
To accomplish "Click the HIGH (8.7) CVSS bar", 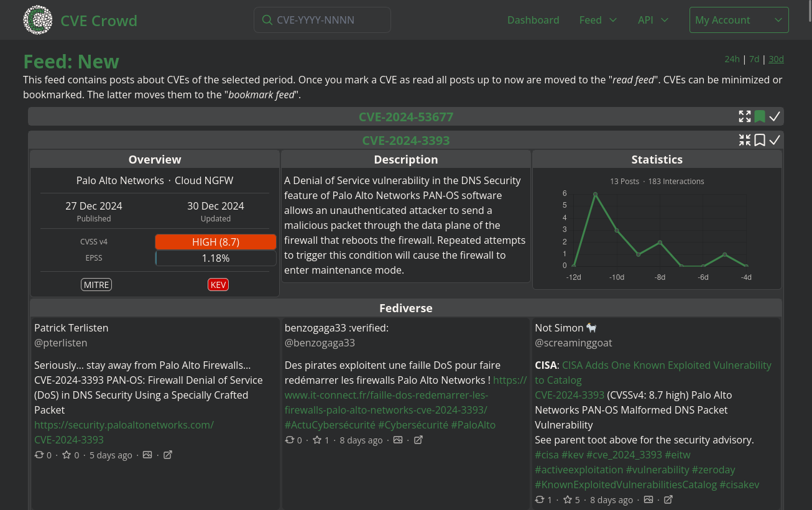I will (x=216, y=242).
